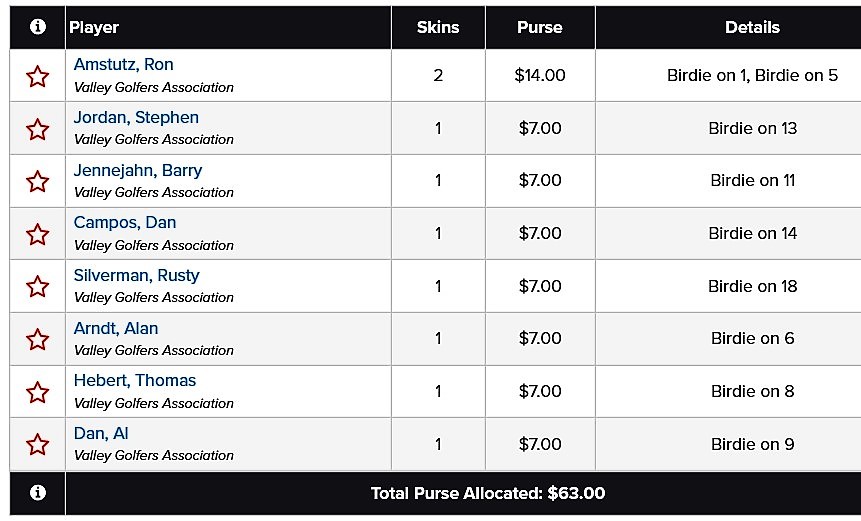Mark Dan Campos as favorite star
The width and height of the screenshot is (861, 521).
(37, 234)
